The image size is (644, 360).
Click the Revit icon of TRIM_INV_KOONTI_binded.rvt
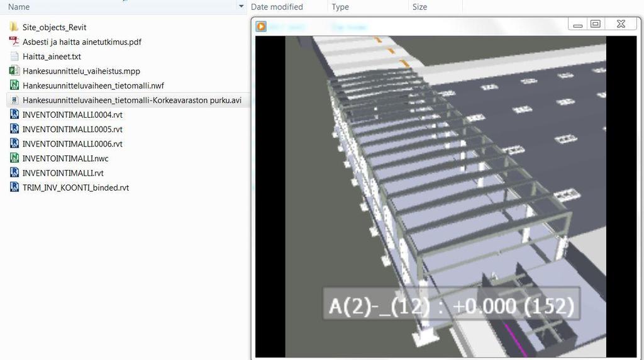click(x=14, y=188)
